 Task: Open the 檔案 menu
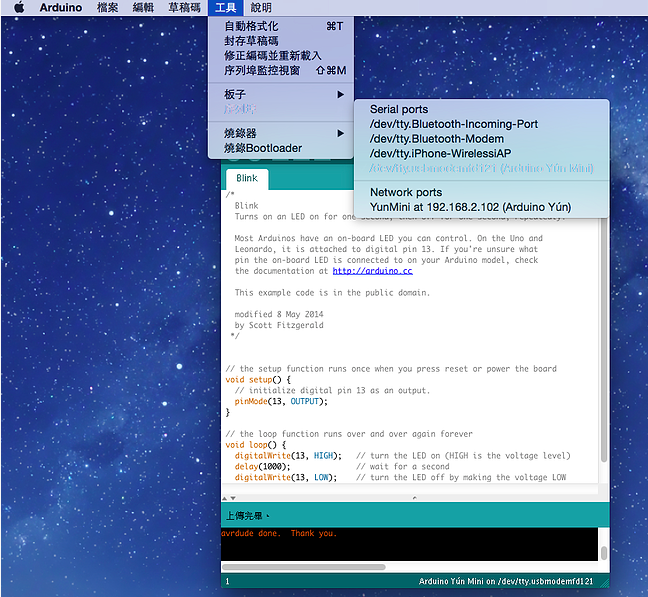107,7
